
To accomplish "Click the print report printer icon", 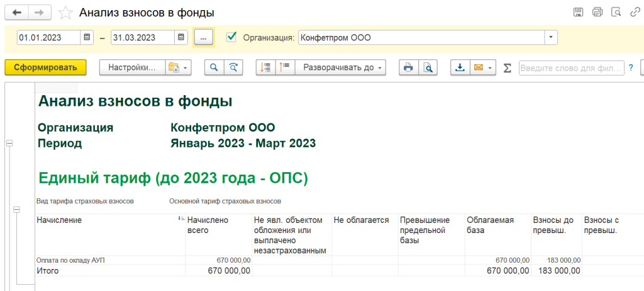I will click(408, 67).
